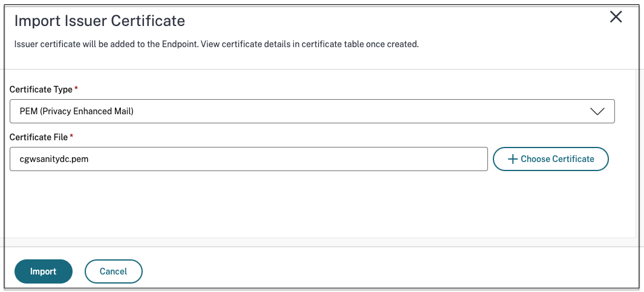This screenshot has width=644, height=292.
Task: Click the chevron arrow in Certificate Type
Action: coord(597,111)
